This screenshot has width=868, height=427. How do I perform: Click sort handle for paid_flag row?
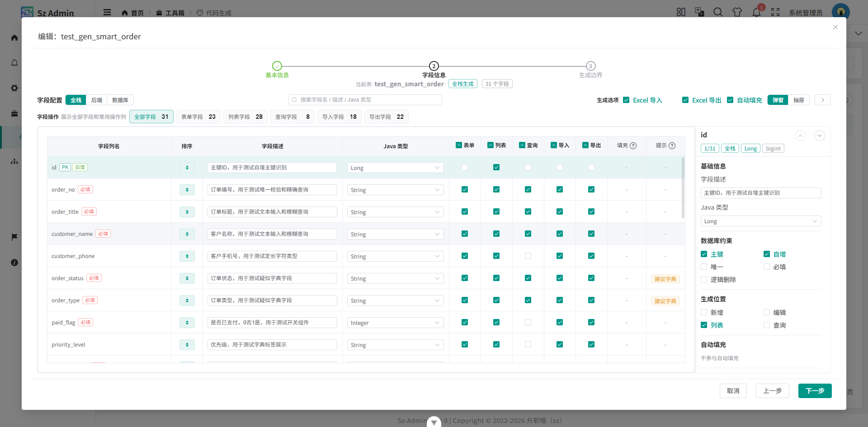[187, 323]
